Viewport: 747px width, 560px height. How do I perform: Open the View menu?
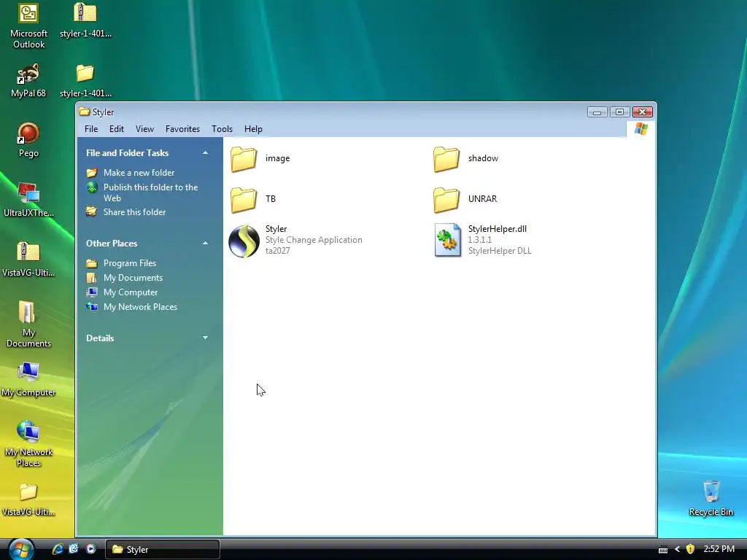pyautogui.click(x=144, y=129)
